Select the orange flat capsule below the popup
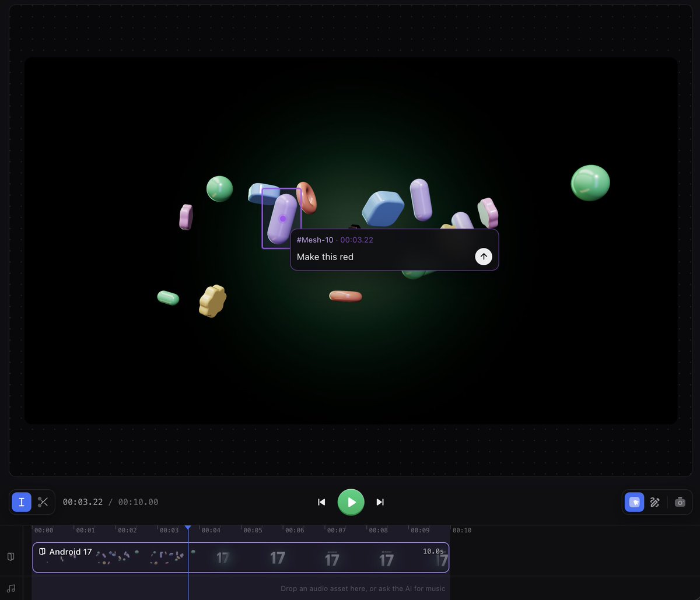The height and width of the screenshot is (600, 700). pyautogui.click(x=345, y=296)
